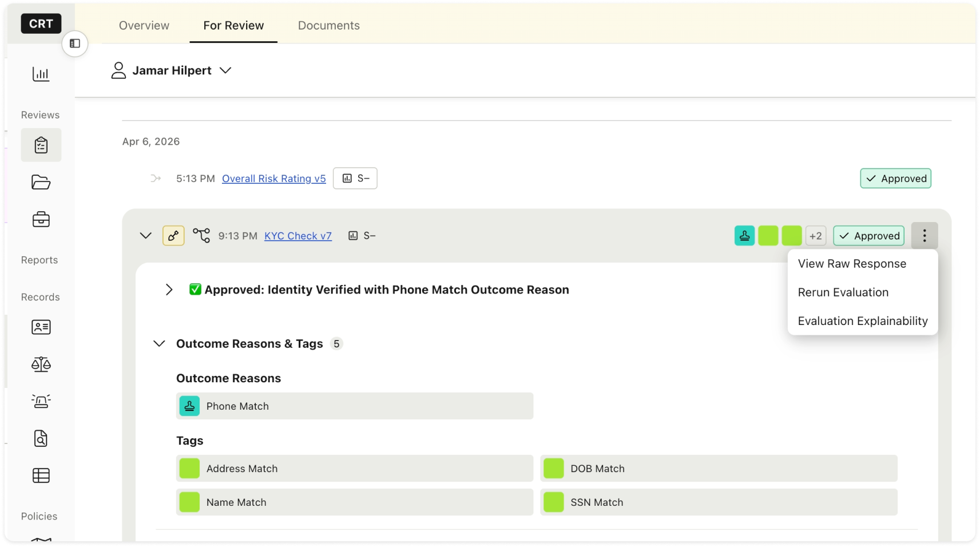Click the green swatch beside Address Match

190,469
